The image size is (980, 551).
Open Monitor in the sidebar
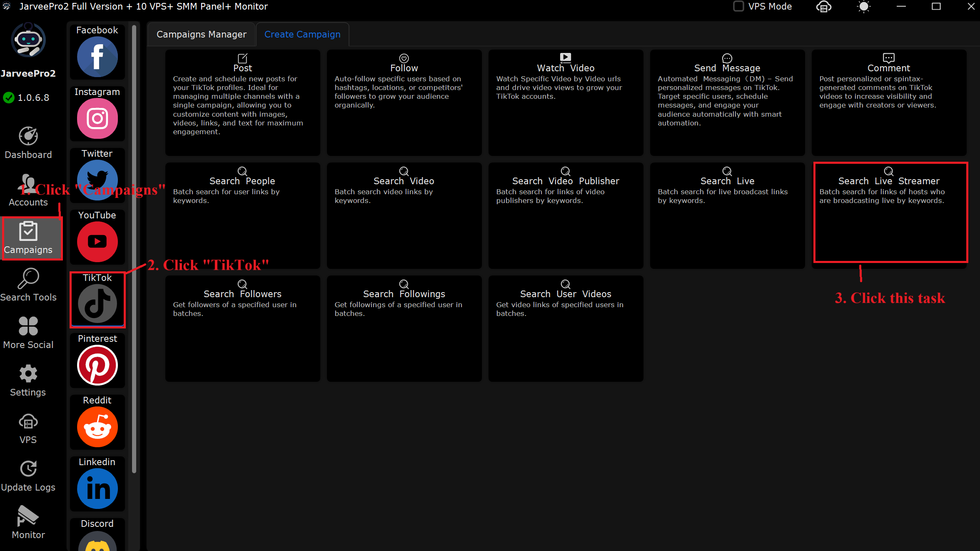coord(28,523)
